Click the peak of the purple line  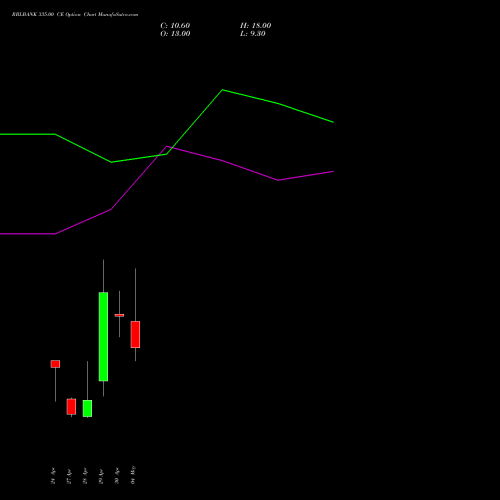[167, 146]
